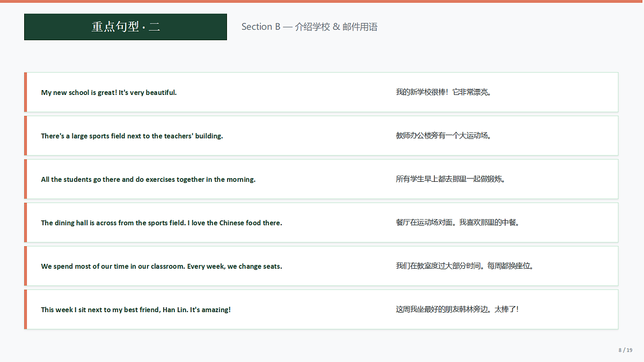Select 'We spend most of our time' sentence
This screenshot has width=644, height=362.
click(x=162, y=266)
